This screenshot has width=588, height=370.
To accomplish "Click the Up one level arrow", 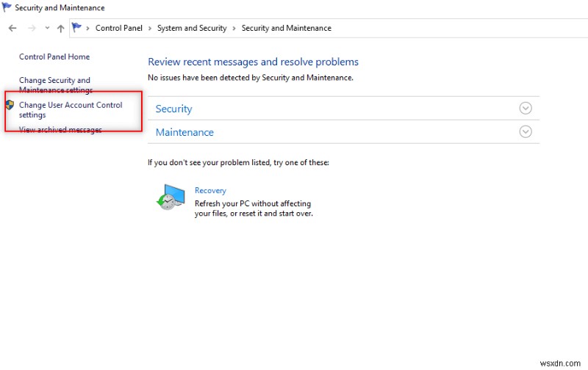I will (60, 28).
